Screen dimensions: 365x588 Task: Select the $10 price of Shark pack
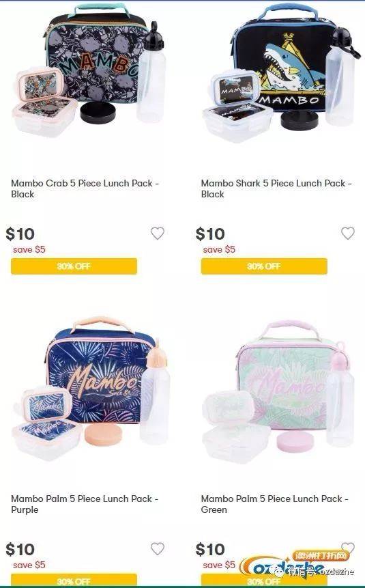[210, 234]
